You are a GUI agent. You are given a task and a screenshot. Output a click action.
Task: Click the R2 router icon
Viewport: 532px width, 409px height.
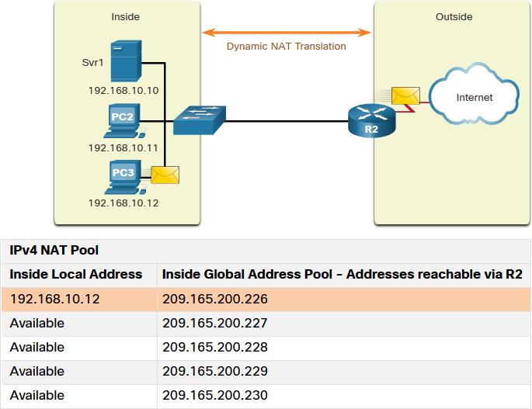pyautogui.click(x=372, y=121)
